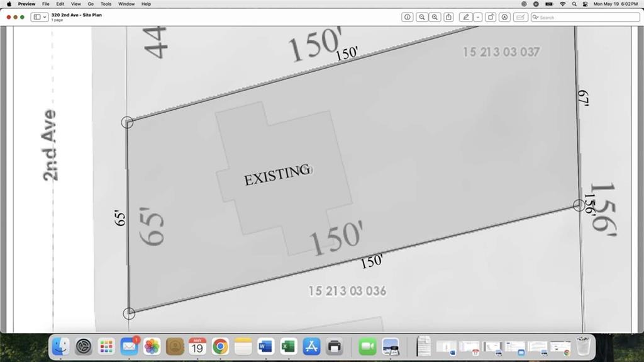Viewport: 644px width, 362px height.
Task: Click the Share icon in Preview toolbar
Action: coord(448,17)
